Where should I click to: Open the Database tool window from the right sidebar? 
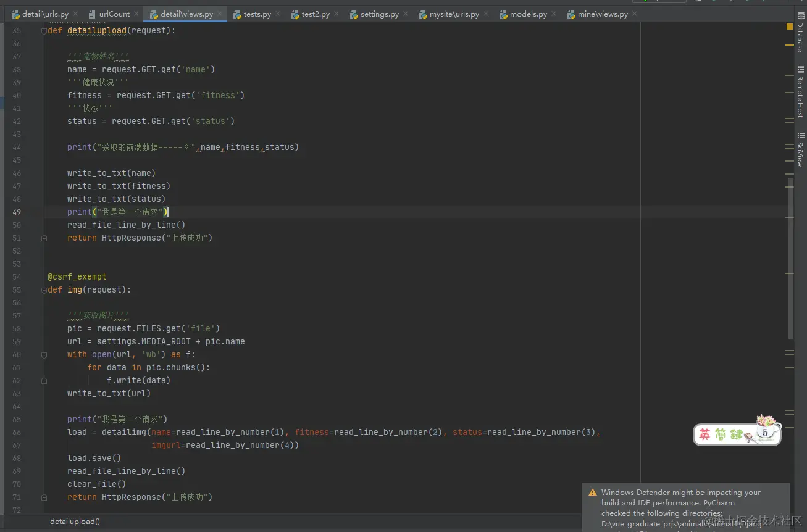800,32
